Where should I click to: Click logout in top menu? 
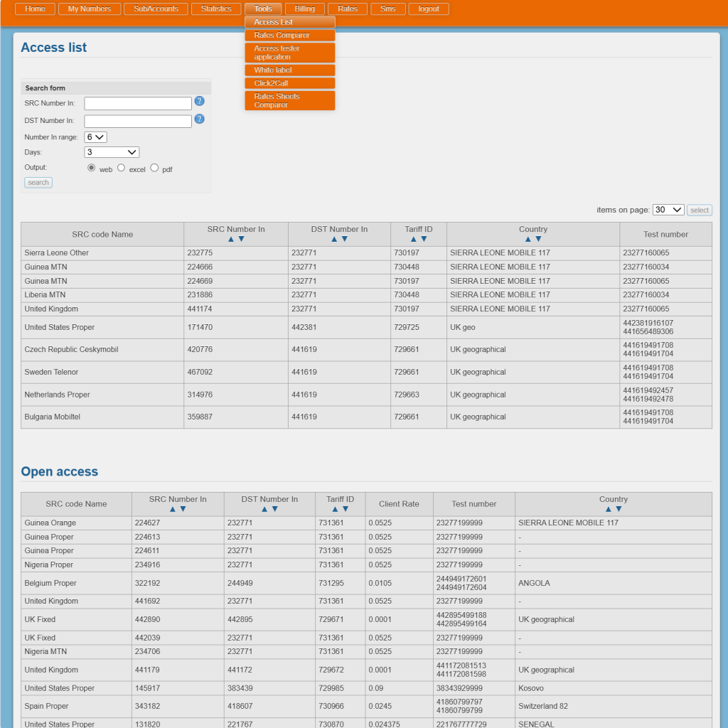429,9
